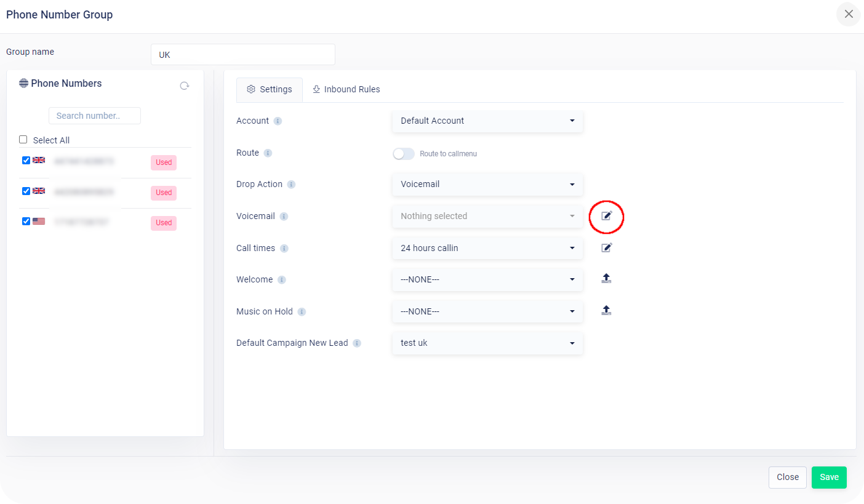Screen dimensions: 864x504
Task: Open the Account dropdown
Action: point(487,121)
